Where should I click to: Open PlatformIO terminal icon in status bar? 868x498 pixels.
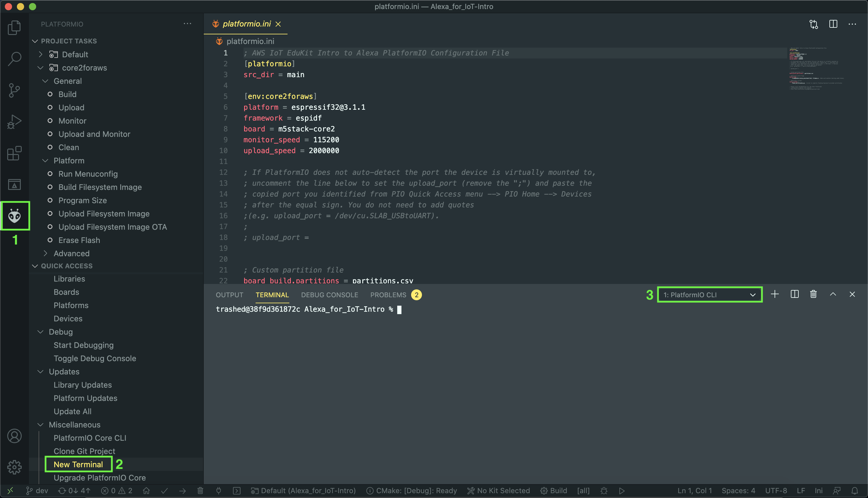tap(237, 491)
